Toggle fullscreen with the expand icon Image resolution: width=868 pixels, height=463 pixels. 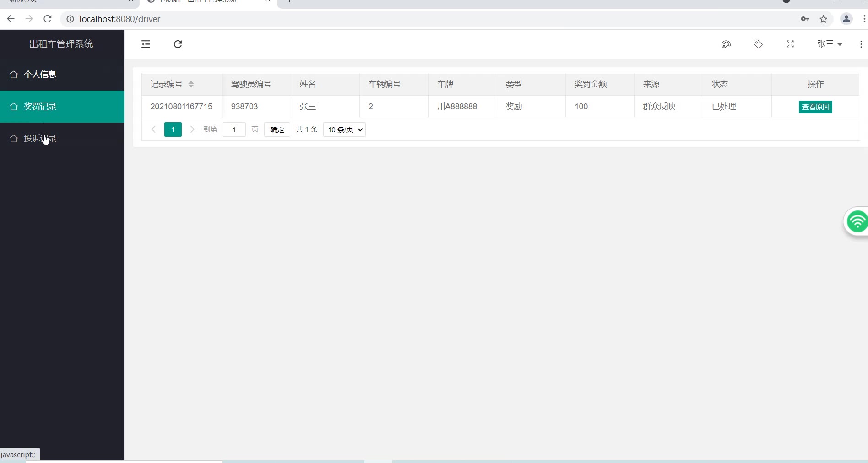(x=790, y=44)
